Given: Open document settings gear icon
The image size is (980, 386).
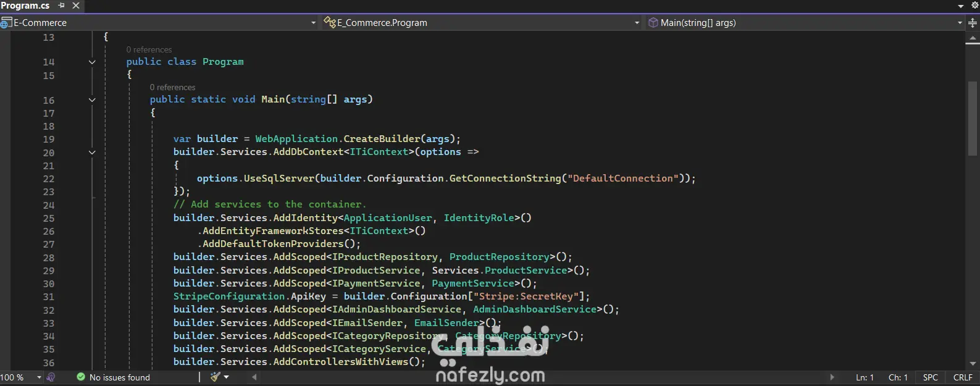Looking at the screenshot, I should tap(974, 6).
